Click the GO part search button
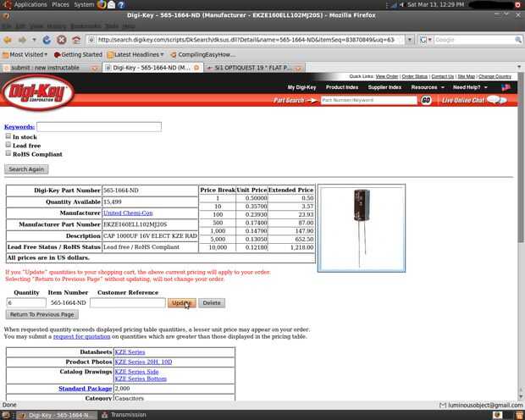The width and height of the screenshot is (525, 420). (426, 100)
